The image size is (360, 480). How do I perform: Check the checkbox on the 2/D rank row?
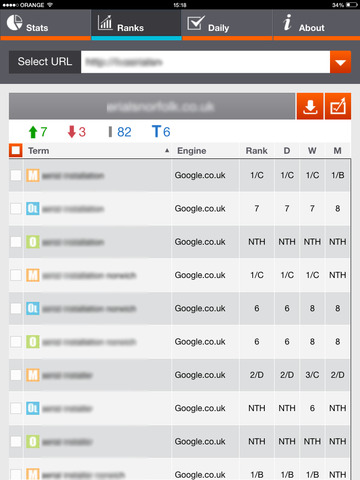point(16,375)
